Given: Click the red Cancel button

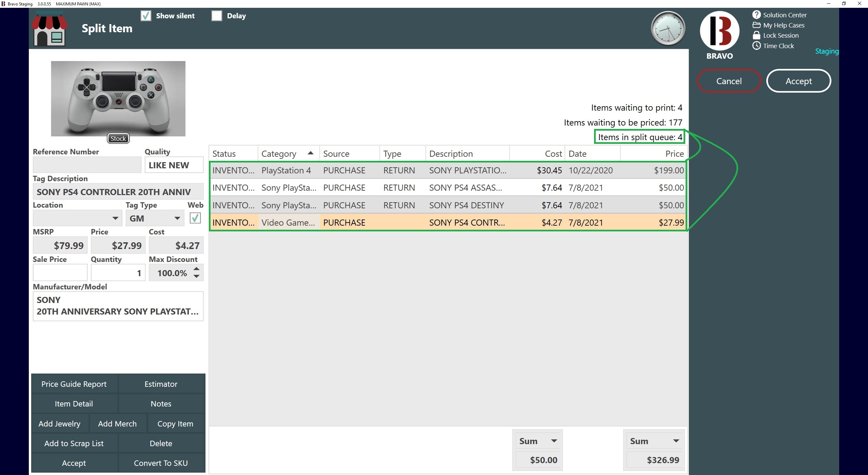Looking at the screenshot, I should click(729, 81).
